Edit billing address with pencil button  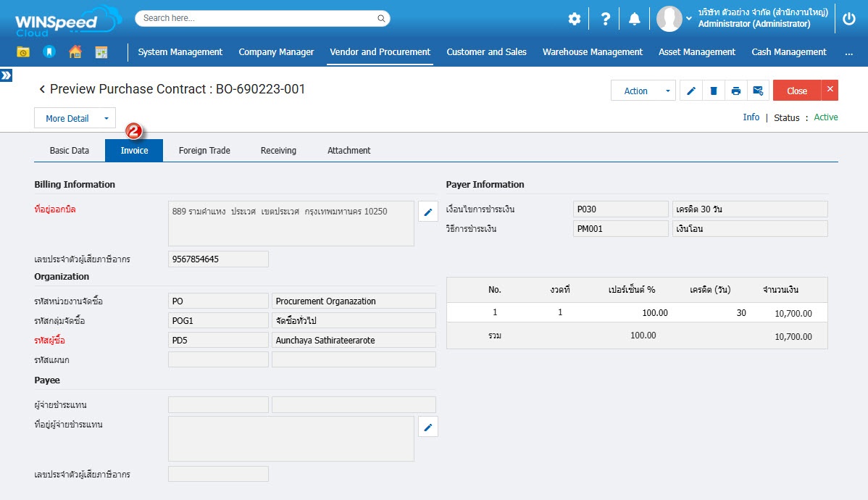(x=428, y=212)
